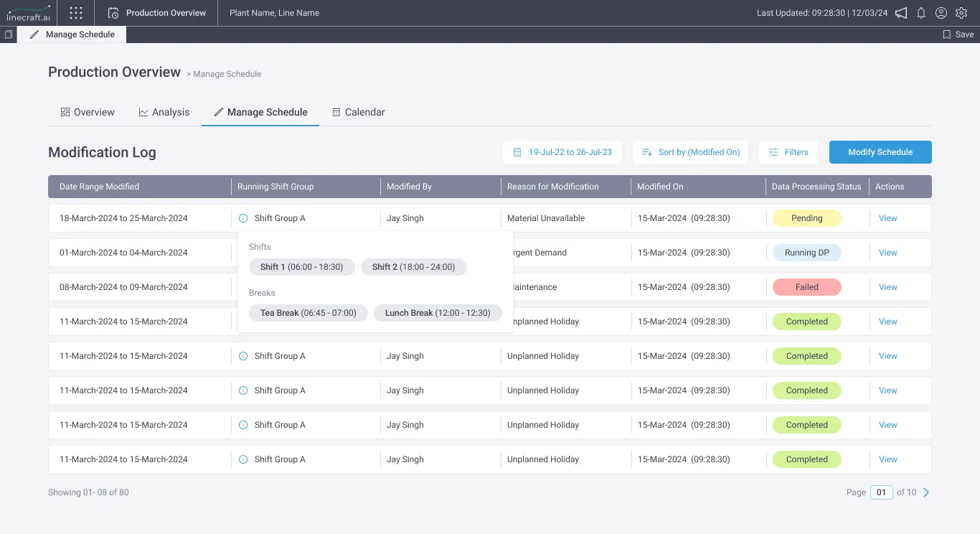This screenshot has height=534, width=980.
Task: Click info icon beside Shift Group A, seventh row
Action: pyautogui.click(x=242, y=425)
